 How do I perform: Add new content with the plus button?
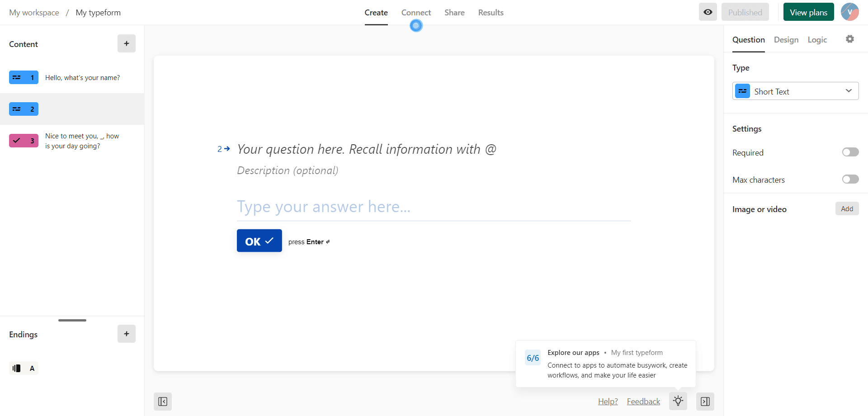(x=127, y=43)
